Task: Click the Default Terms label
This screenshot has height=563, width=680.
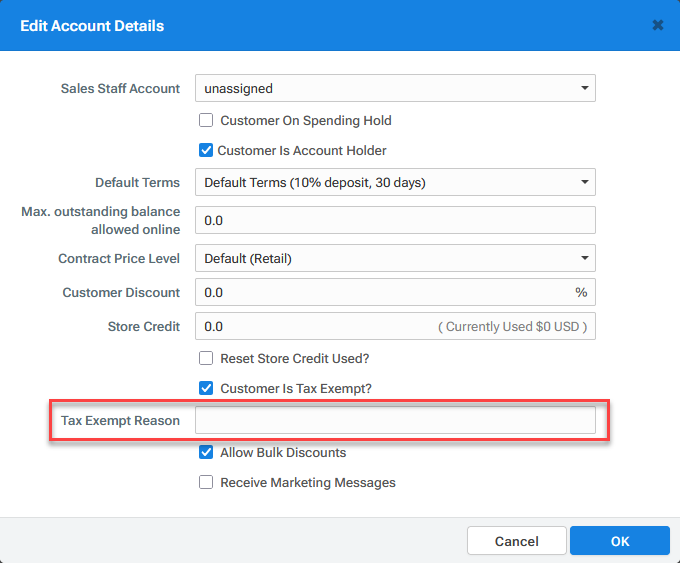Action: (x=137, y=183)
